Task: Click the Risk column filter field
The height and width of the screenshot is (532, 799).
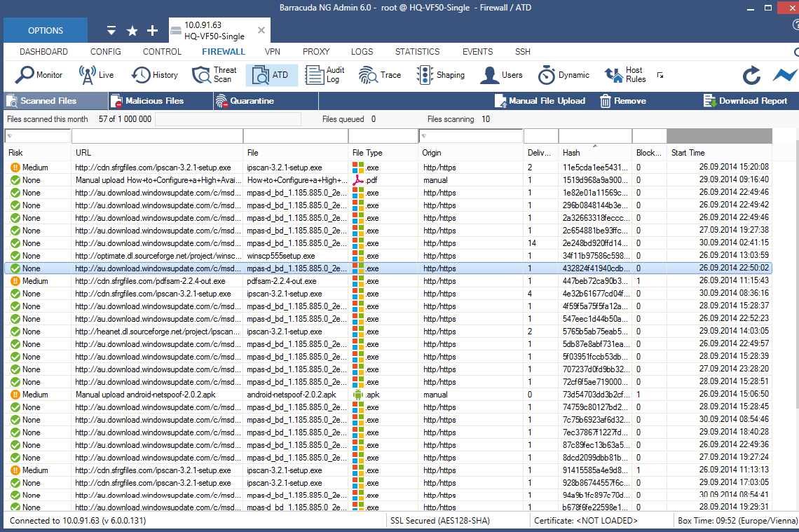Action: (38, 136)
